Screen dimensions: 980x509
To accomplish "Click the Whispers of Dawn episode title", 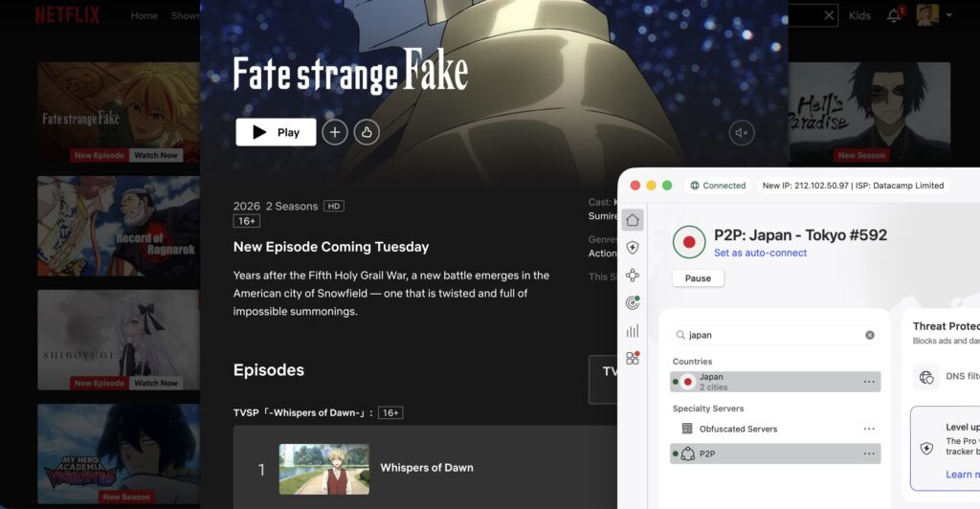I will pyautogui.click(x=427, y=468).
